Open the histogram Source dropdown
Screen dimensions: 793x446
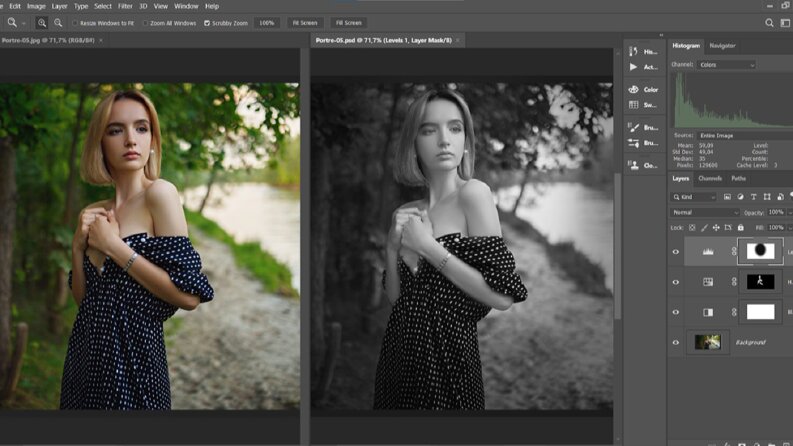point(745,136)
